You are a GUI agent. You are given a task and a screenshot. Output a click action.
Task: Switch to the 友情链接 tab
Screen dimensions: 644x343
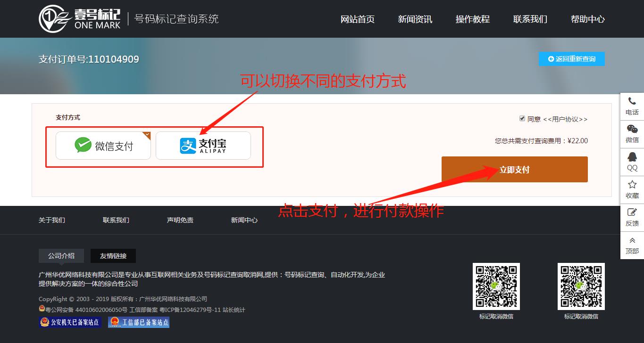(x=113, y=256)
